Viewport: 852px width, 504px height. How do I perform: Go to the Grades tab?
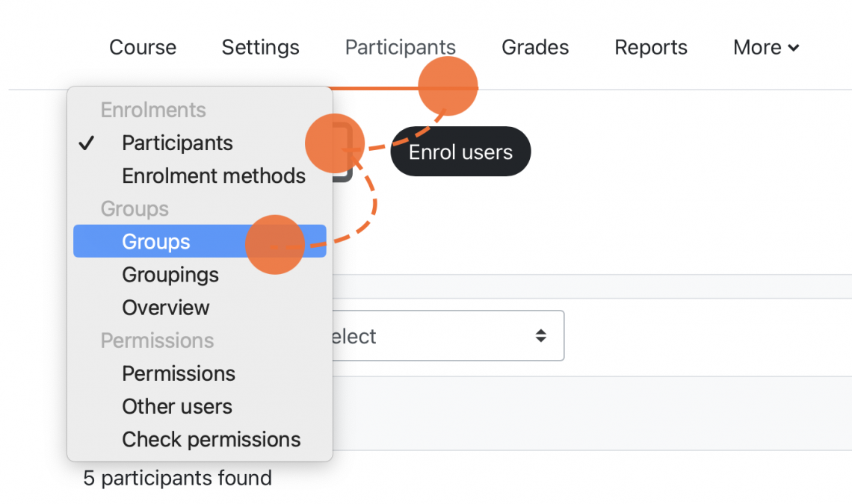535,48
